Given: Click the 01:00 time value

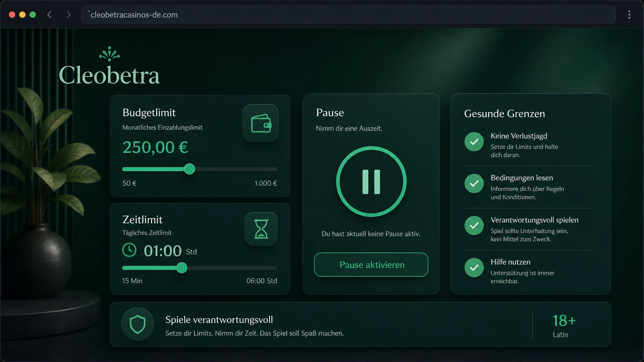Looking at the screenshot, I should coord(163,251).
